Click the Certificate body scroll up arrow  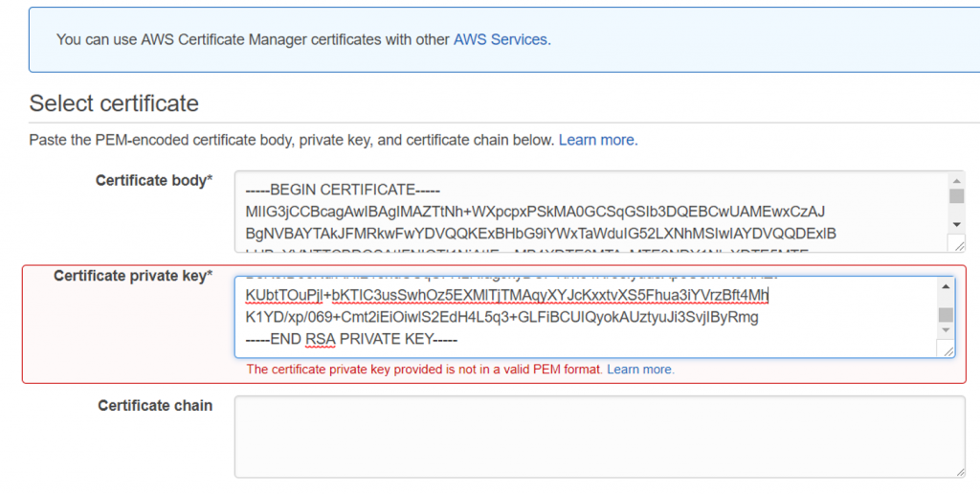[956, 180]
